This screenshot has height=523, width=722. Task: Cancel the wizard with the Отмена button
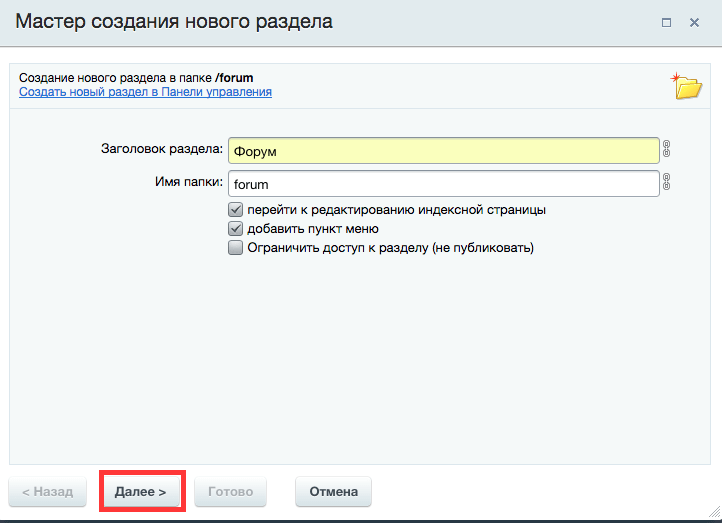333,492
